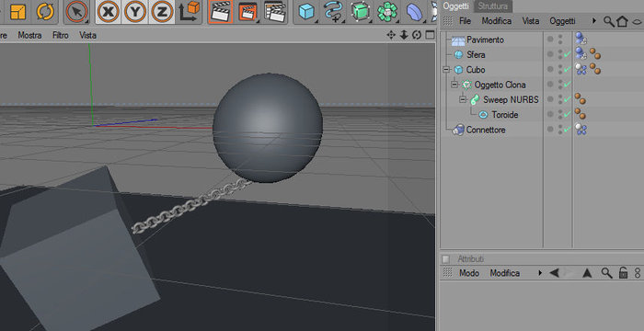Viewport: 644px width, 331px height.
Task: Toggle the X axis lock icon
Action: coord(109,12)
